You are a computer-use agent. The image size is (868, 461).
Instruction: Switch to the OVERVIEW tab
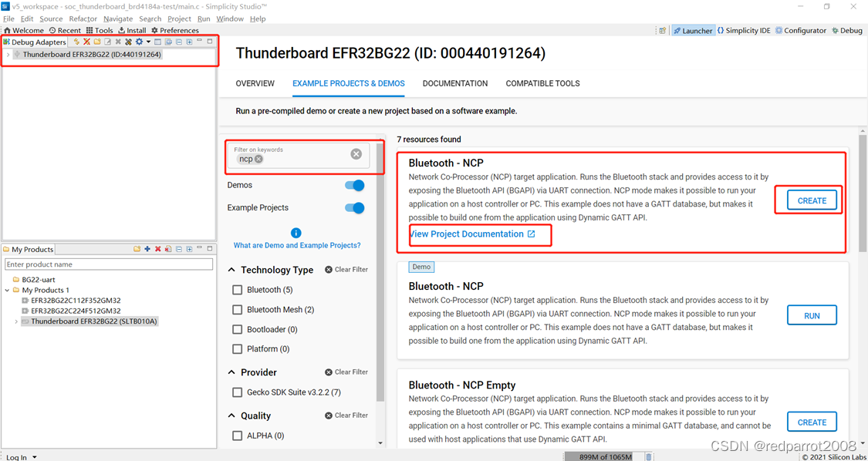255,83
